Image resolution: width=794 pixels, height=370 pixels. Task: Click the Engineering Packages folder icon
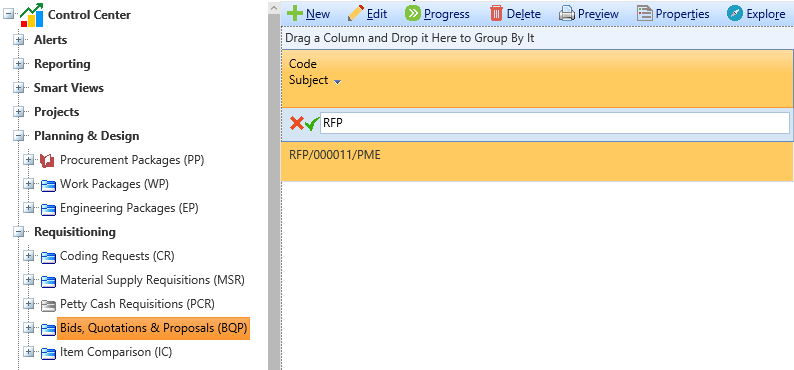pyautogui.click(x=48, y=209)
